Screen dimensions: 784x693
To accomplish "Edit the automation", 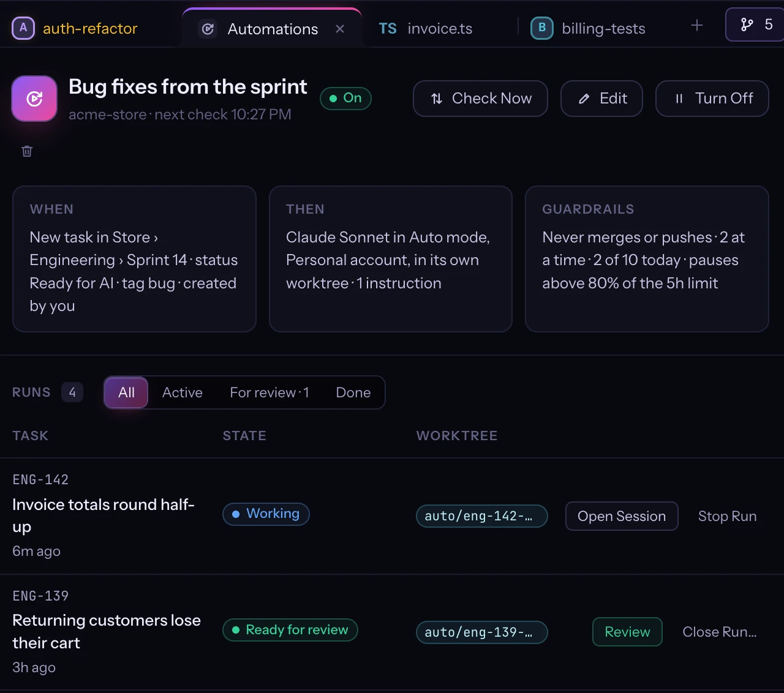I will click(601, 99).
